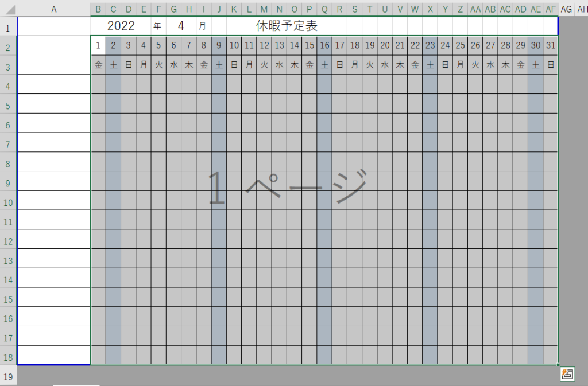Select the 休暇予定表 title cell
Screen dimensions: 588x386
pos(287,26)
